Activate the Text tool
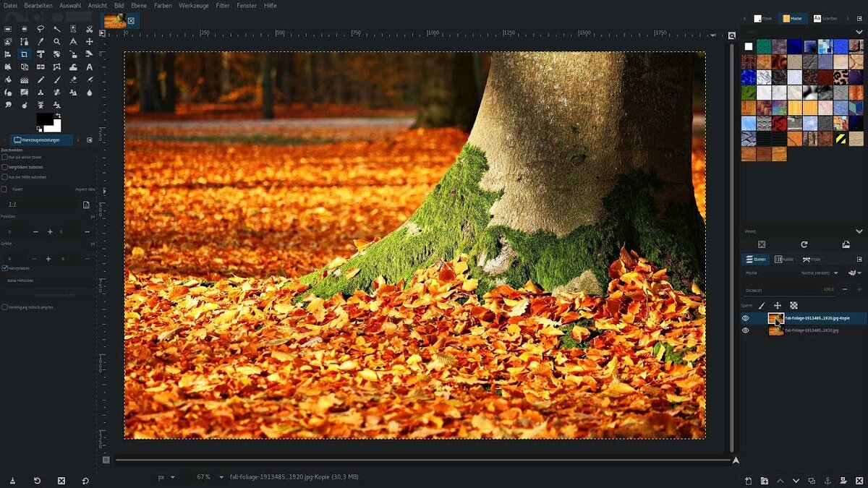The height and width of the screenshot is (488, 868). [x=88, y=66]
